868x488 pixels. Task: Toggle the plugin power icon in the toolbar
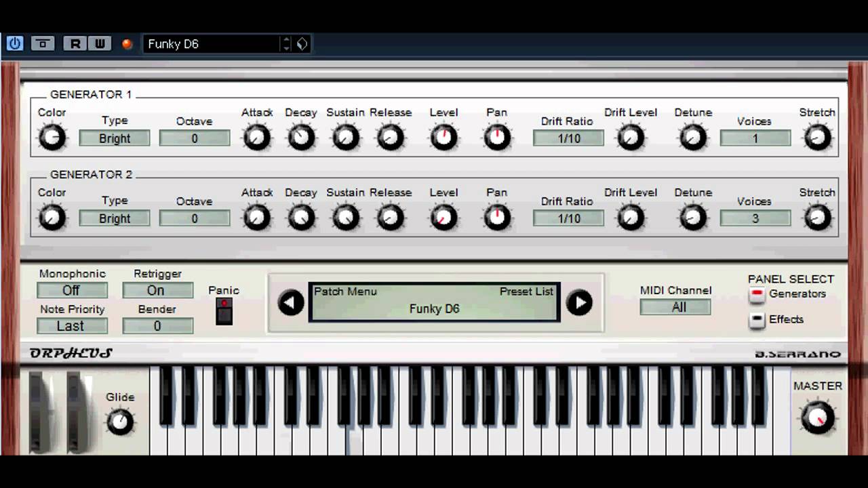pos(14,43)
